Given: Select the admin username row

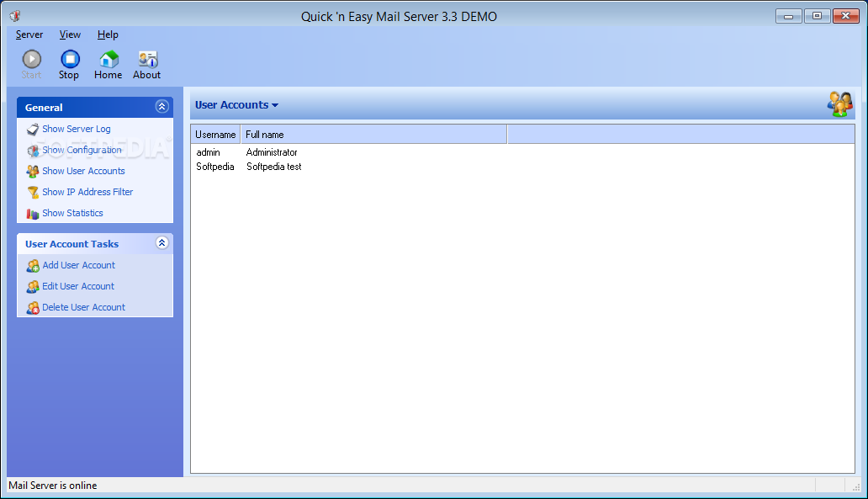Looking at the screenshot, I should coord(208,152).
